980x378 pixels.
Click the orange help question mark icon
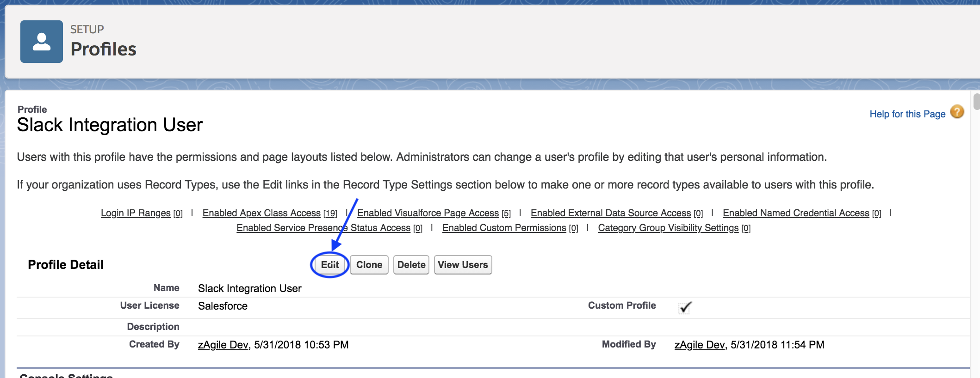(x=957, y=112)
